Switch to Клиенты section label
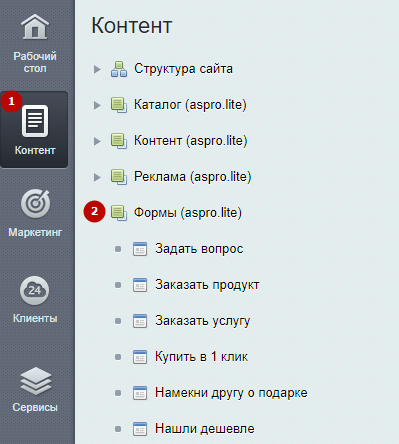Image resolution: width=399 pixels, height=444 pixels. point(35,318)
